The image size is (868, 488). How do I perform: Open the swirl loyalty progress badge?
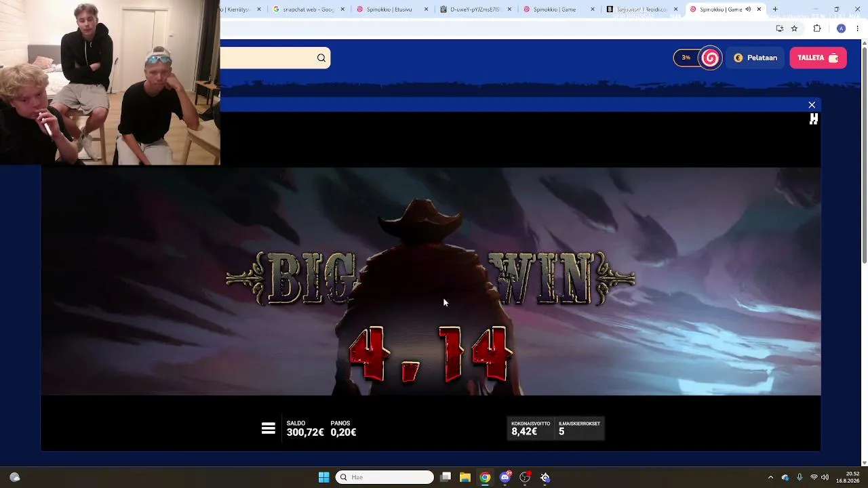[x=711, y=58]
